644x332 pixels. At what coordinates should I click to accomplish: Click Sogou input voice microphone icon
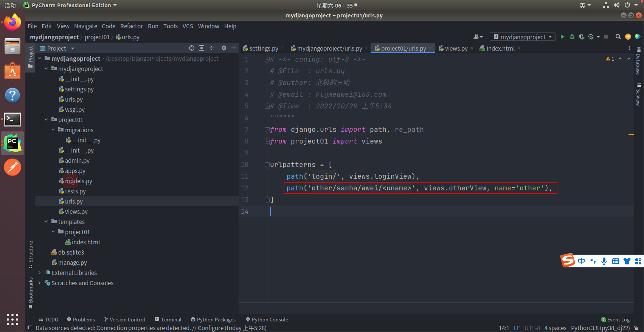tap(604, 261)
